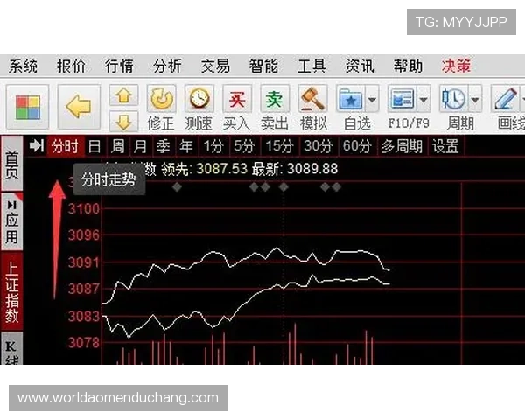Image resolution: width=525 pixels, height=420 pixels.
Task: Open the 设置 settings tab
Action: click(x=445, y=146)
